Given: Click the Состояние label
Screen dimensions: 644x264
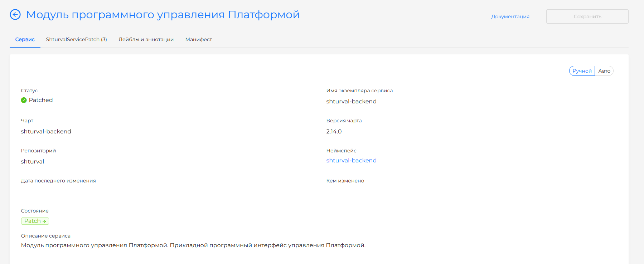Looking at the screenshot, I should coord(35,211).
